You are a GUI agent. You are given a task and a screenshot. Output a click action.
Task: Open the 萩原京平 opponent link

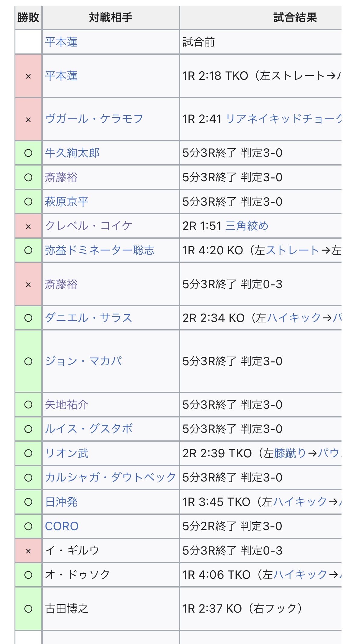[67, 201]
